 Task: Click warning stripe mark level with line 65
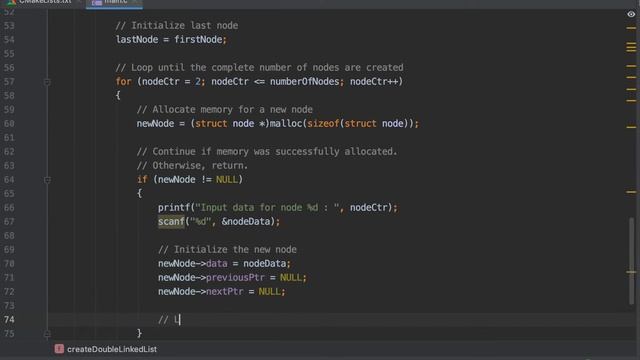click(x=631, y=191)
